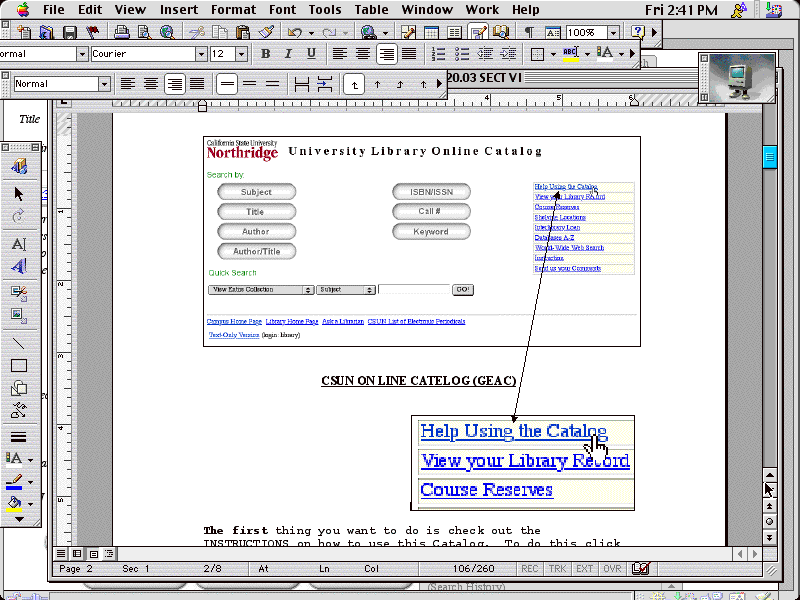
Task: Click the Text-Only Version link
Action: pyautogui.click(x=234, y=335)
